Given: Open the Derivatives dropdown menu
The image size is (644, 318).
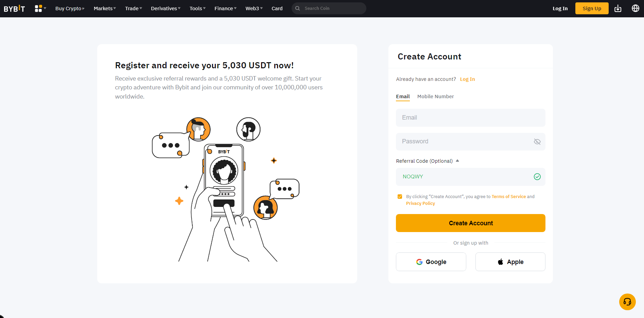Looking at the screenshot, I should (x=166, y=8).
